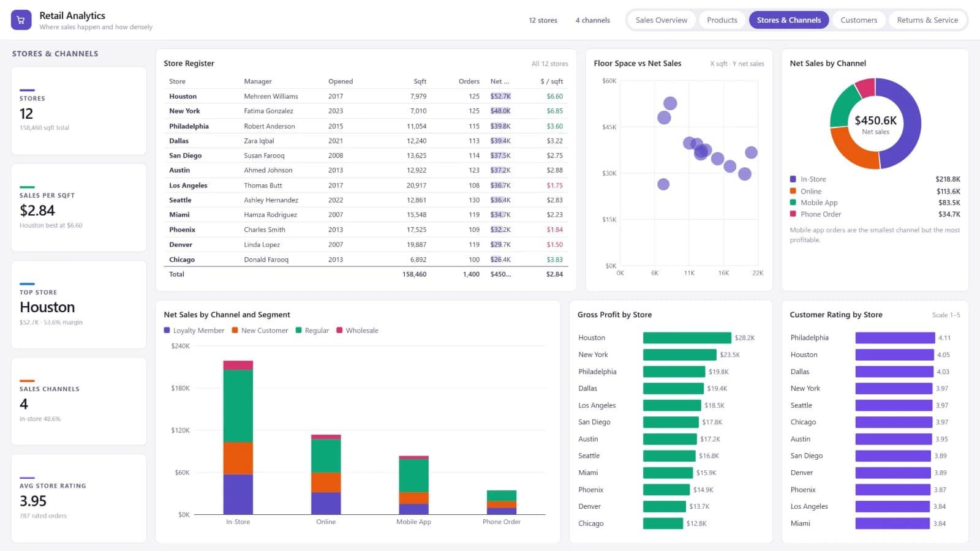Click the Total row sqft 158,460

coord(415,274)
